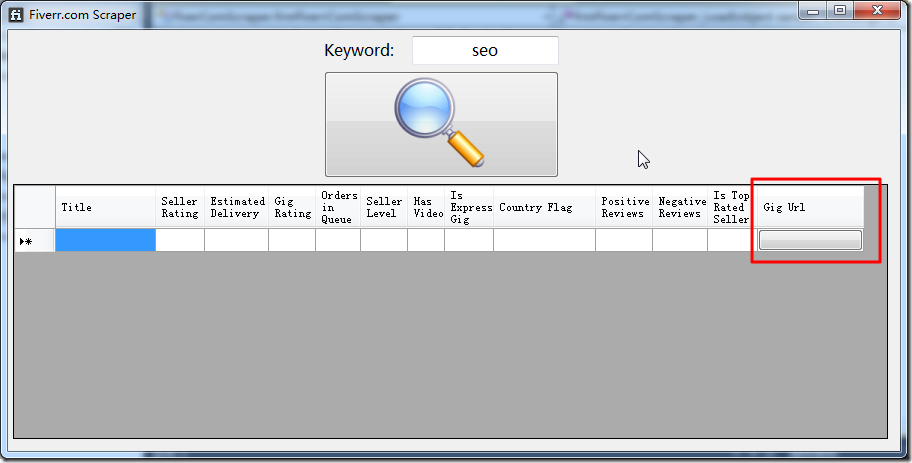Click the Keyword: label text
The width and height of the screenshot is (912, 463).
[x=359, y=51]
